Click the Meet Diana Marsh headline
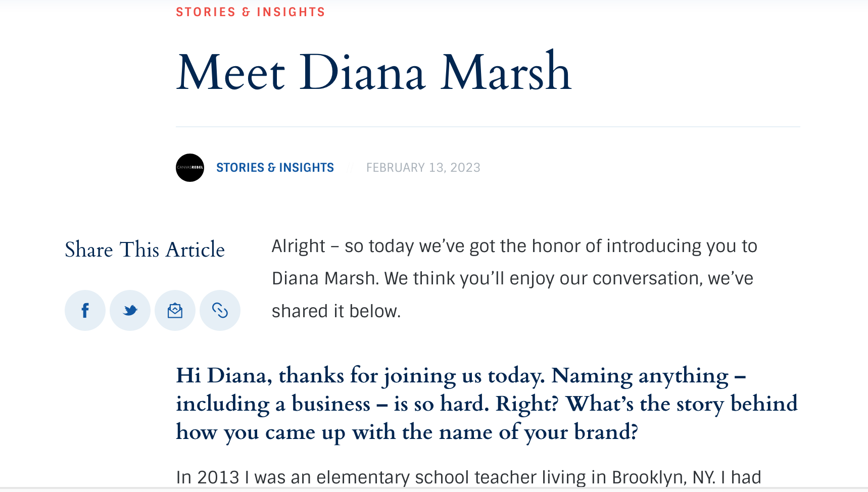The width and height of the screenshot is (868, 492). pos(374,73)
